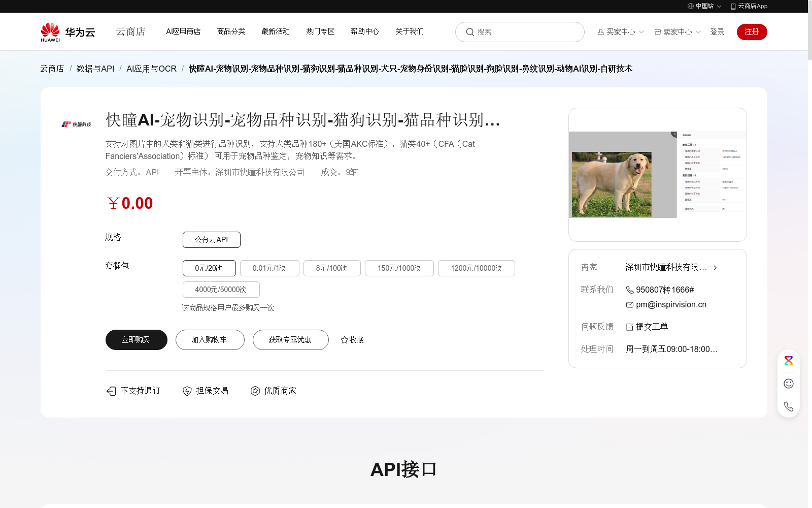Click 周一到周五09:00-18:00 processing time
Viewport: 812px width, 508px height.
click(671, 350)
